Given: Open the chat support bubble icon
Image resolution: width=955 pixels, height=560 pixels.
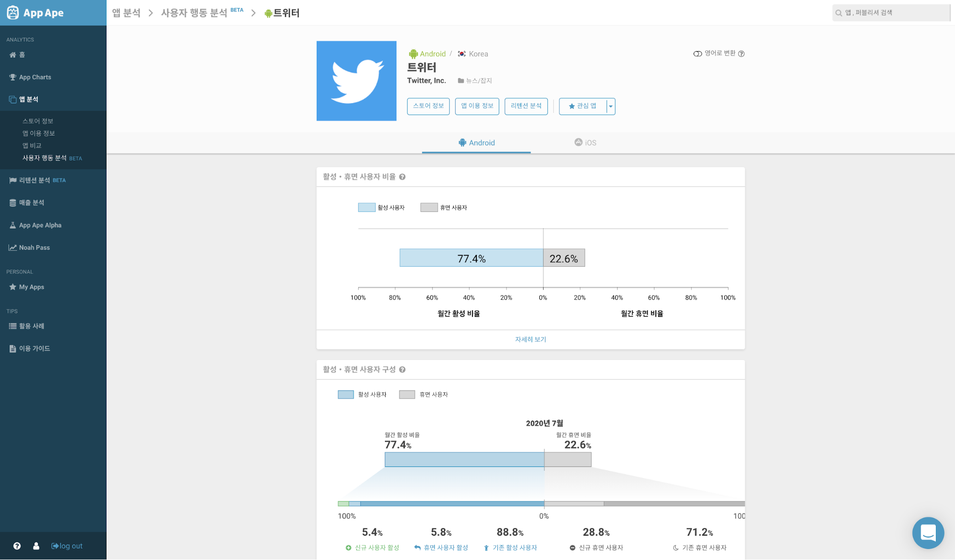Looking at the screenshot, I should (x=928, y=533).
